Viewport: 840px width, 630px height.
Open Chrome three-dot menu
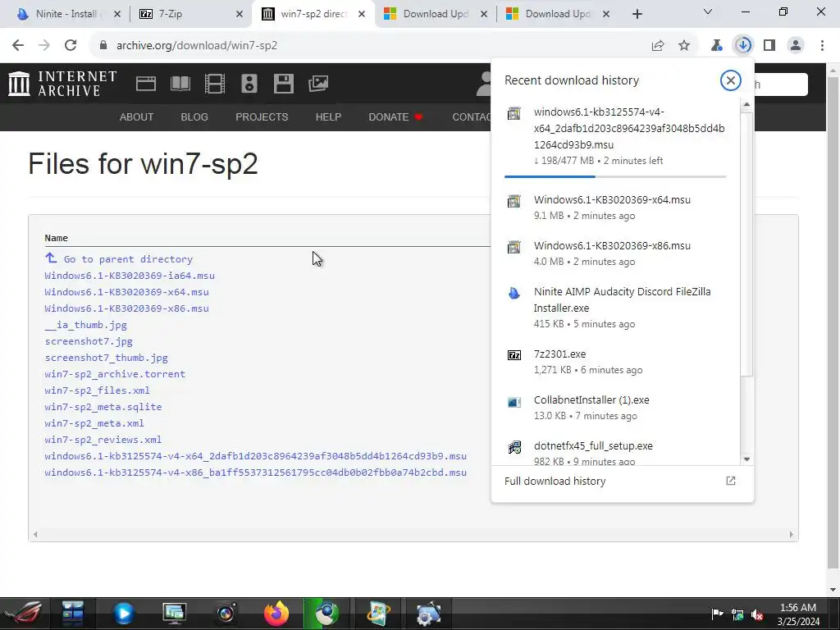click(822, 46)
